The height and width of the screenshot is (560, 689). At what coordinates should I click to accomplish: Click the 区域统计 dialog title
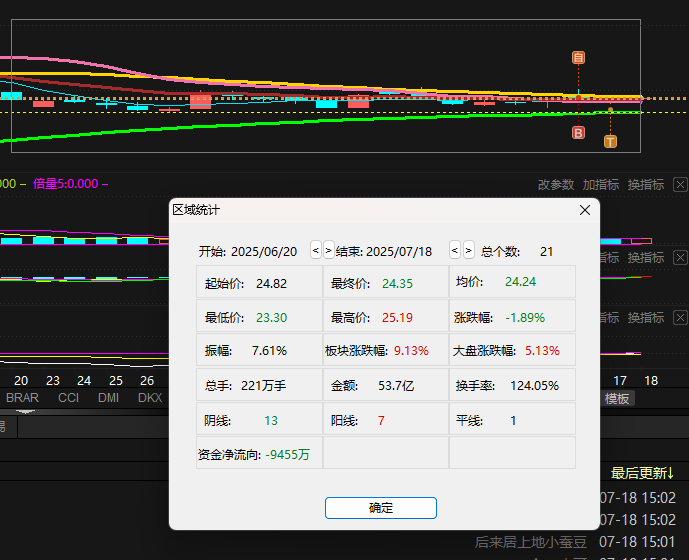(x=196, y=210)
